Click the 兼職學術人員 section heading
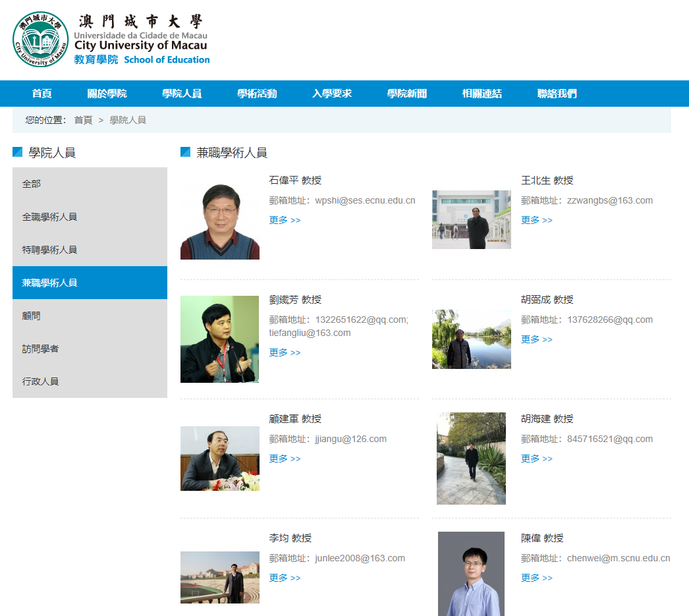 [232, 152]
